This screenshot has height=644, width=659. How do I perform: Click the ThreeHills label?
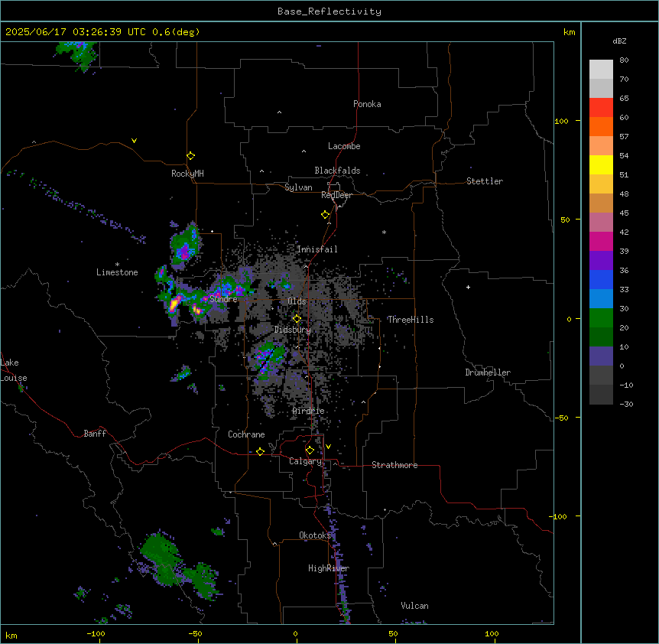(x=411, y=320)
